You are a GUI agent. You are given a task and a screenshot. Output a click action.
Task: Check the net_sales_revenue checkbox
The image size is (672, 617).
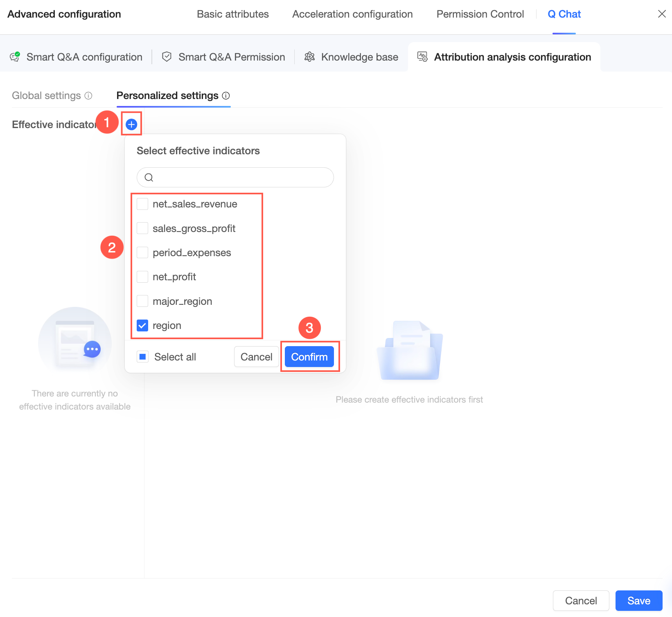pos(142,204)
